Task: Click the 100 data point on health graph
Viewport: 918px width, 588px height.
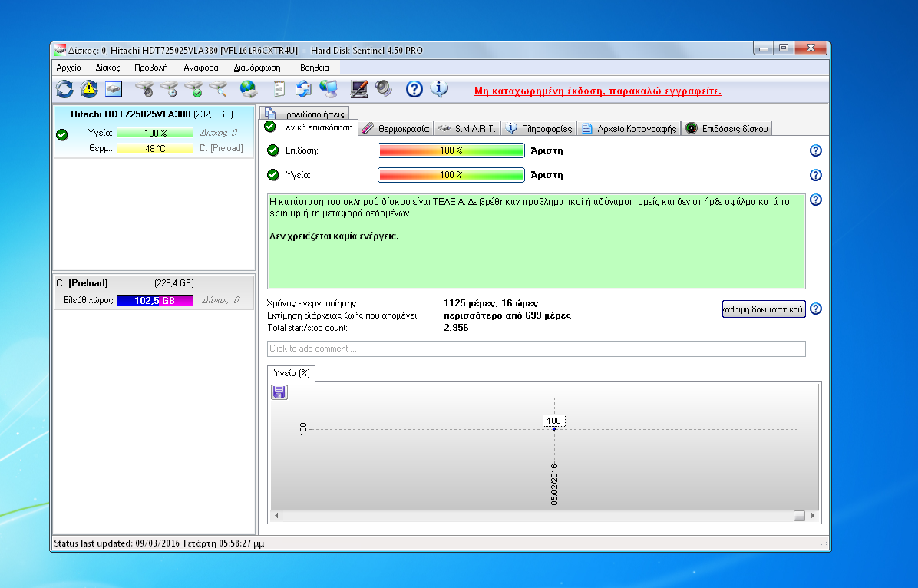Action: tap(554, 429)
